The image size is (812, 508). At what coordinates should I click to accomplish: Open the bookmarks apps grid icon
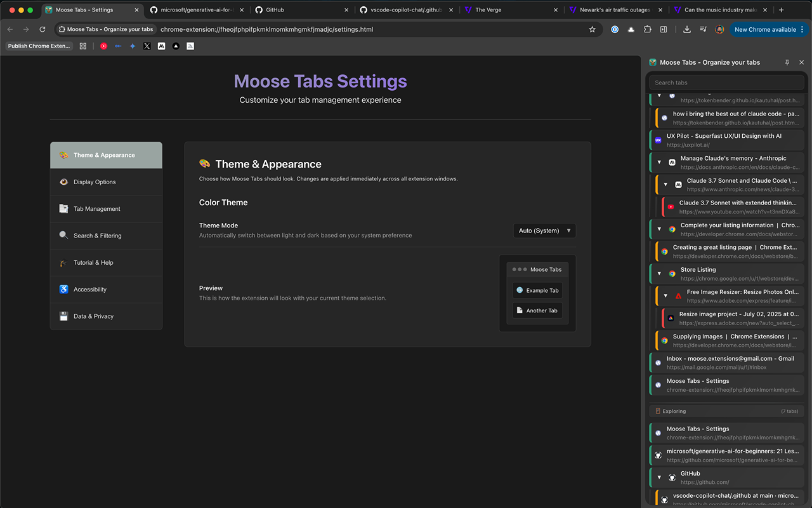tap(83, 46)
